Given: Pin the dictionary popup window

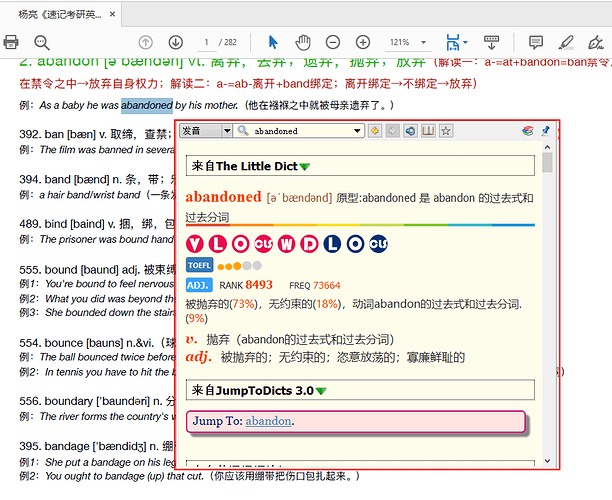Looking at the screenshot, I should pyautogui.click(x=546, y=131).
